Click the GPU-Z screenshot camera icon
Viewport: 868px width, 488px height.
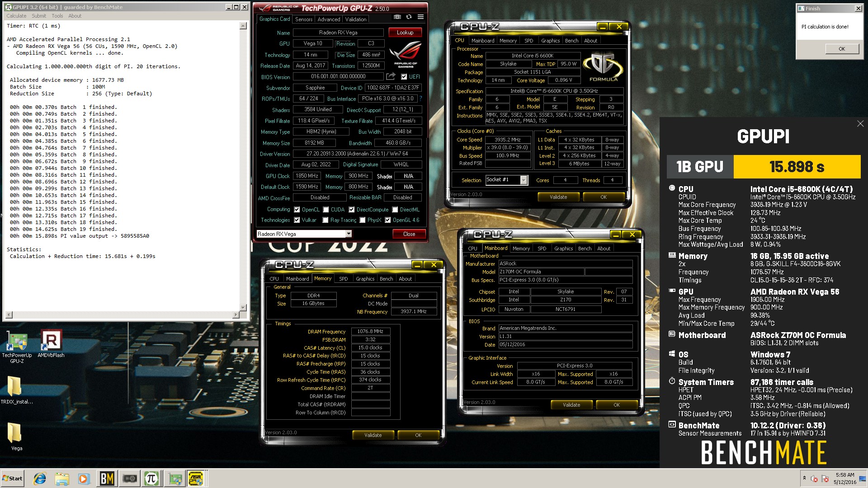point(397,17)
